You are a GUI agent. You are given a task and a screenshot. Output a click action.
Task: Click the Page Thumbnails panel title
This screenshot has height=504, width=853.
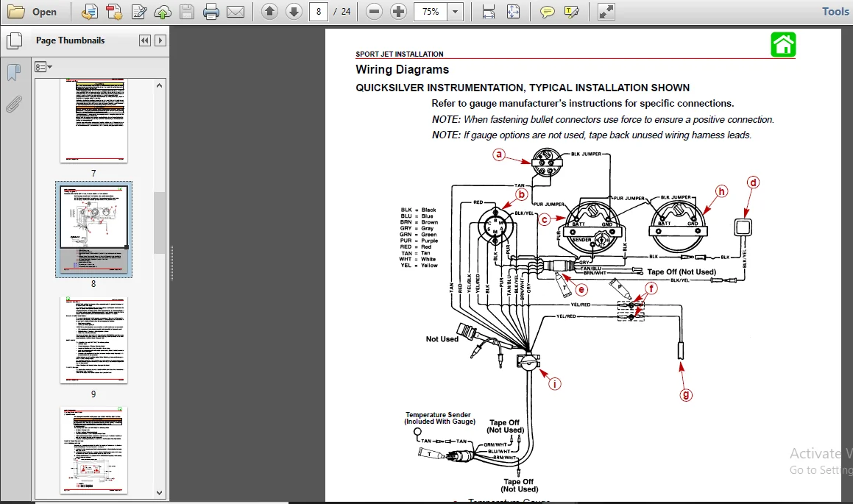tap(70, 40)
